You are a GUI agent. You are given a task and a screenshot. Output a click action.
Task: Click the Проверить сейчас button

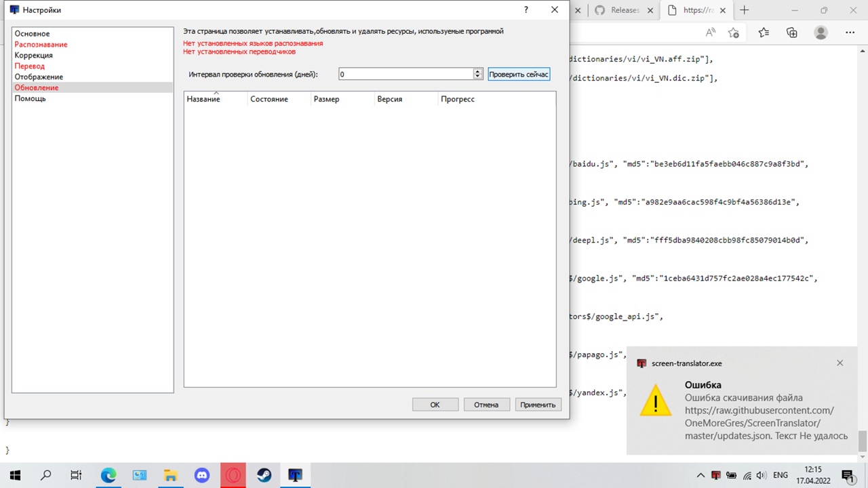coord(518,74)
